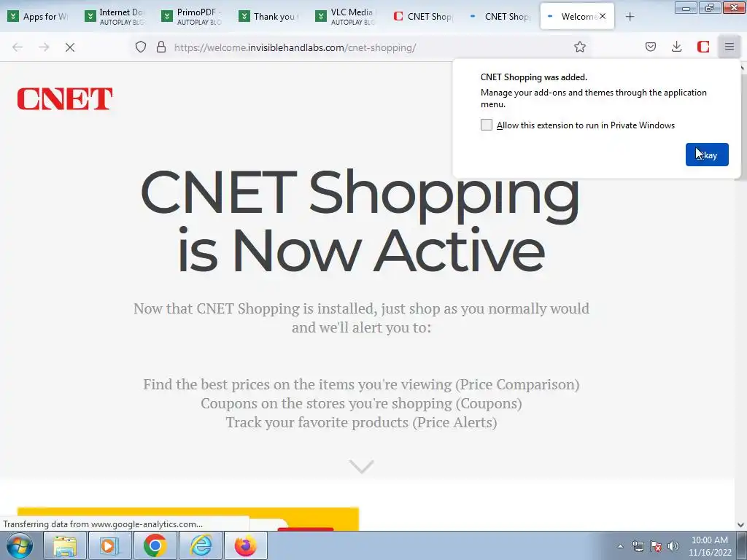Click 'Track your favorite products (Price Alerts)' text
747x560 pixels.
point(361,422)
